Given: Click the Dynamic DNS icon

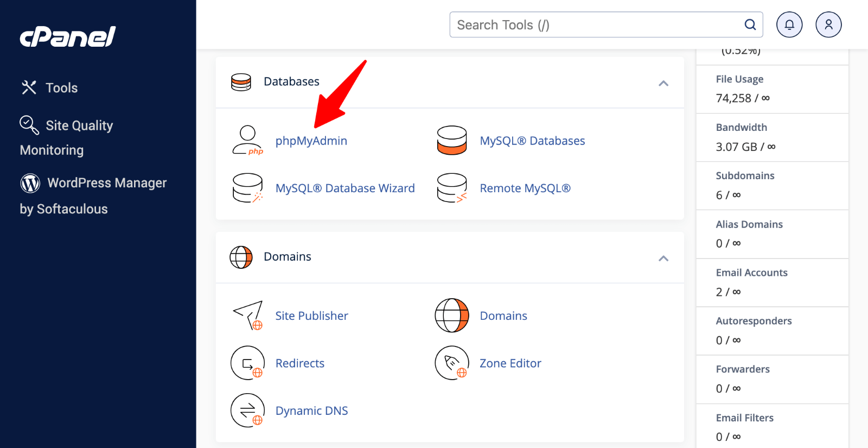Looking at the screenshot, I should click(248, 411).
